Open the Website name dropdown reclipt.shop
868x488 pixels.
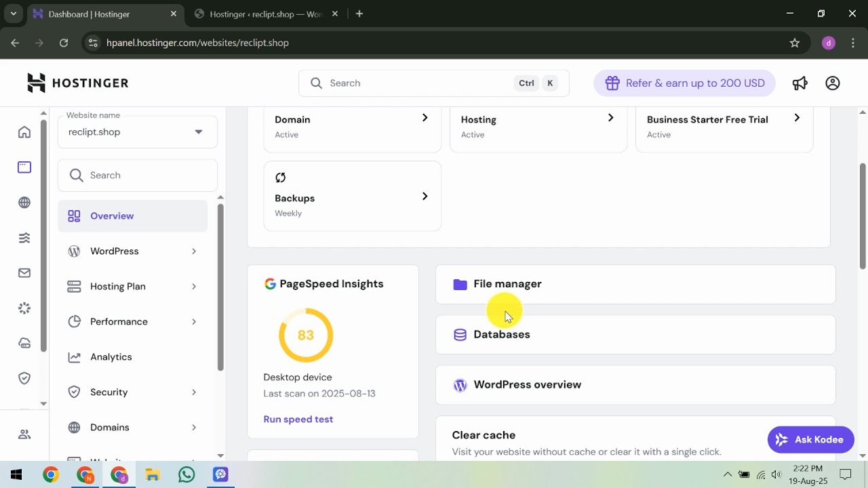click(138, 132)
